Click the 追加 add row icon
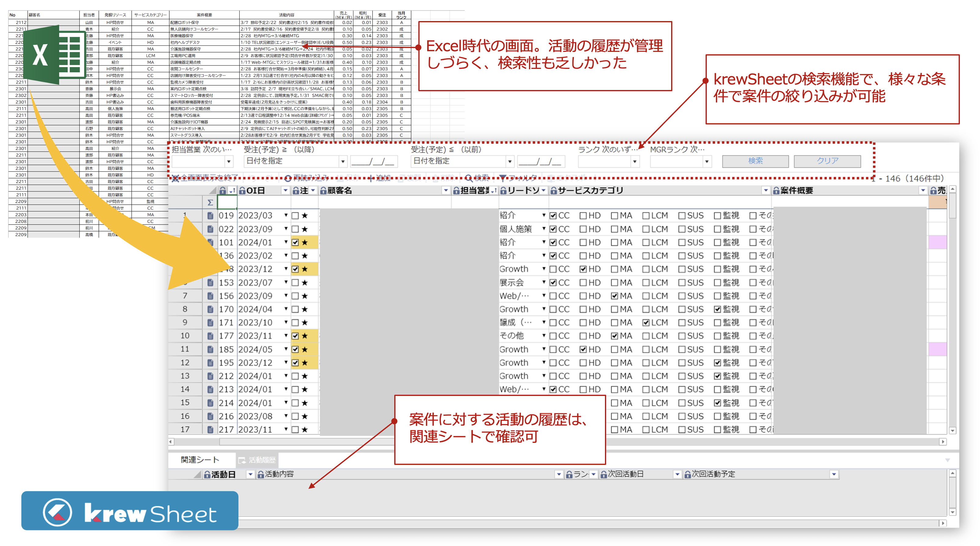This screenshot has height=546, width=980. (x=371, y=178)
